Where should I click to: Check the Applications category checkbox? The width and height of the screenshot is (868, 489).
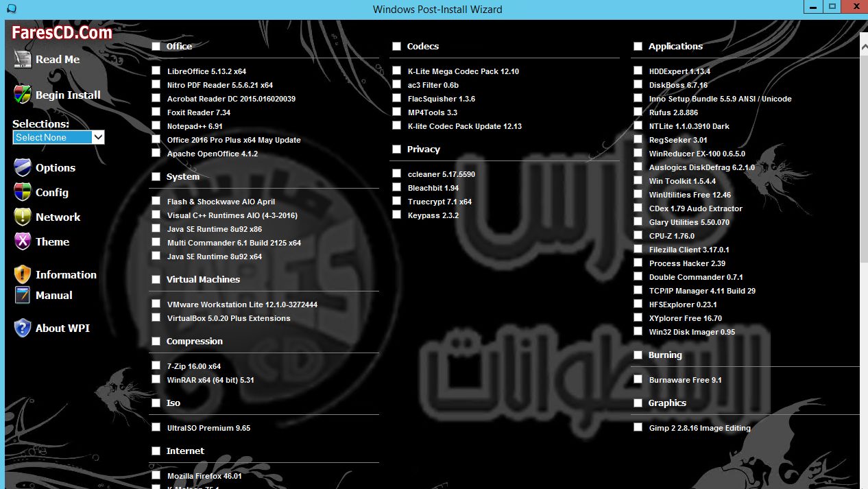point(638,46)
